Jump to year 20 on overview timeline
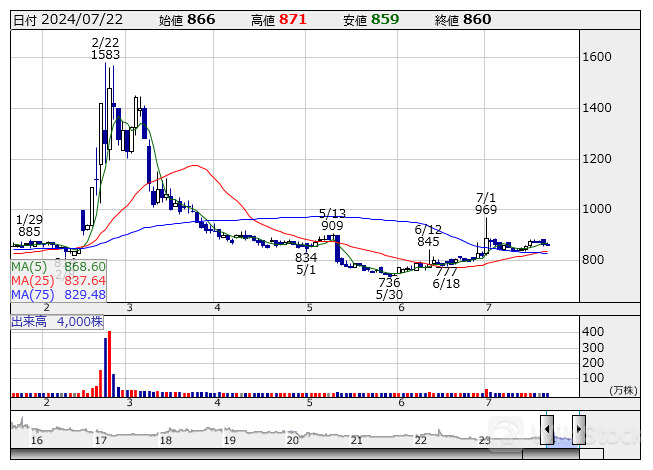Screen dimensions: 653x470 pos(292,440)
